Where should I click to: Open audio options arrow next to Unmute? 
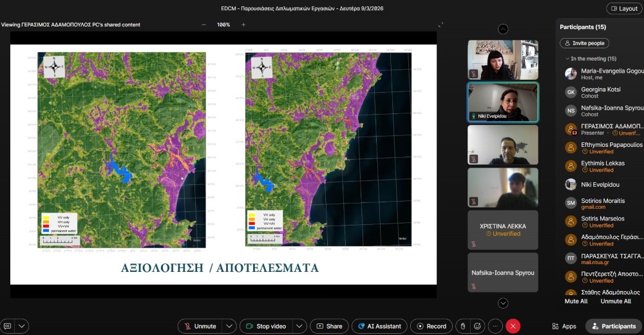(230, 326)
